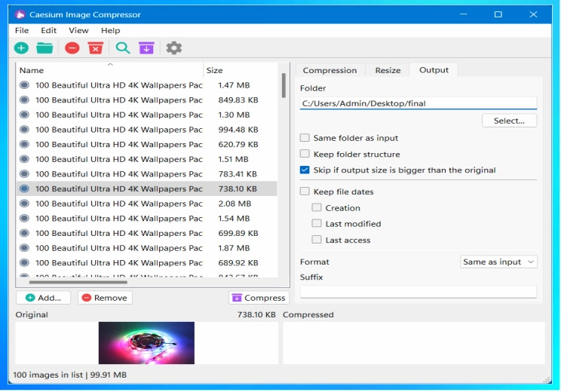Select the file row sized 1.47 MB

[147, 85]
